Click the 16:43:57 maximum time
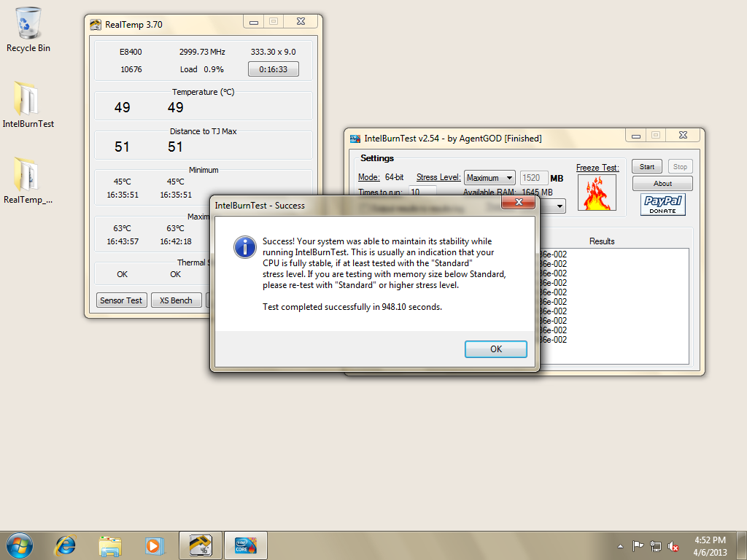 click(123, 241)
